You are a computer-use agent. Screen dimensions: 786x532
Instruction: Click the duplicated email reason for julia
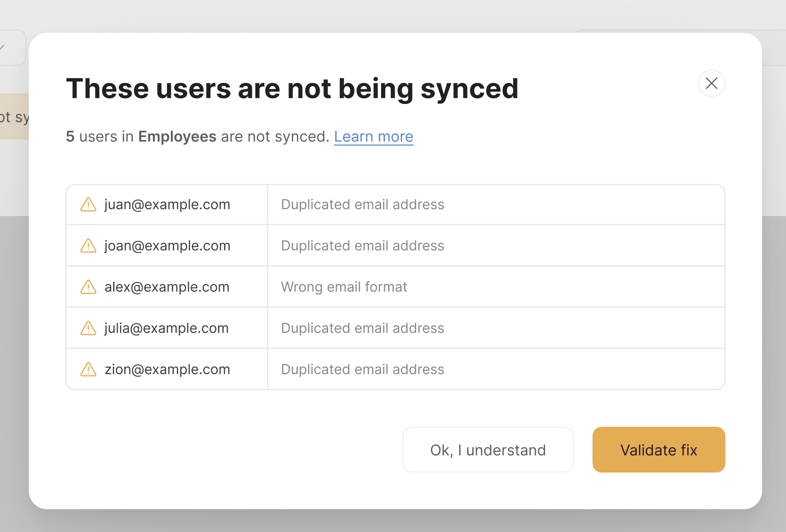click(x=362, y=328)
